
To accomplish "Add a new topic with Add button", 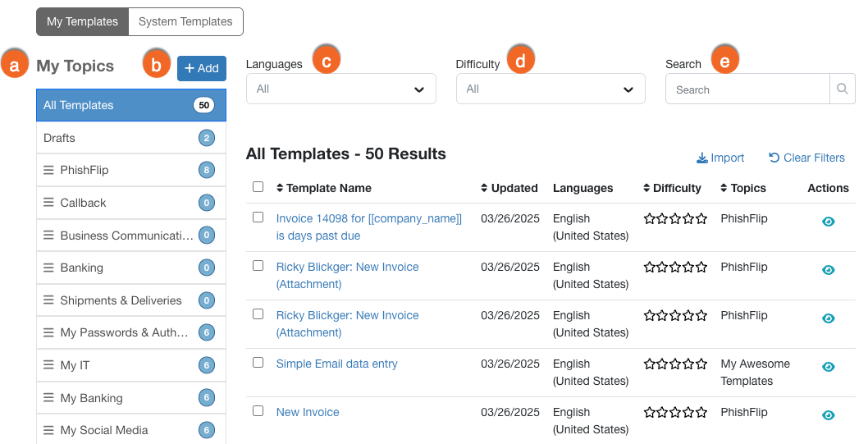I will pos(202,68).
